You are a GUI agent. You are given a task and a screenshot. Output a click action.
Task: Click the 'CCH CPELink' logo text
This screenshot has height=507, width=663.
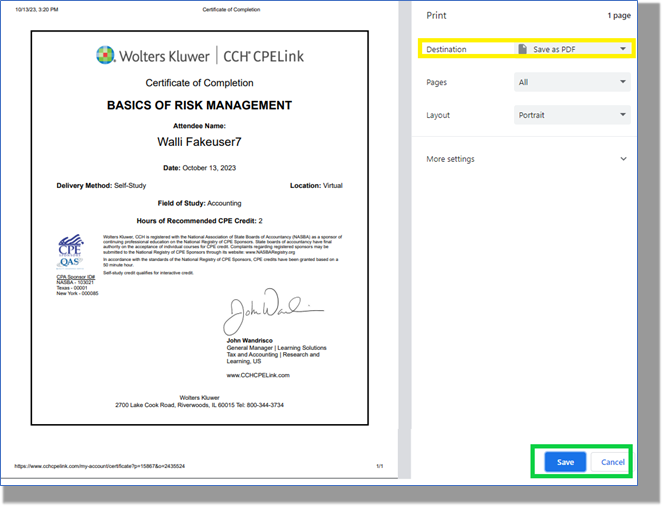tap(263, 56)
